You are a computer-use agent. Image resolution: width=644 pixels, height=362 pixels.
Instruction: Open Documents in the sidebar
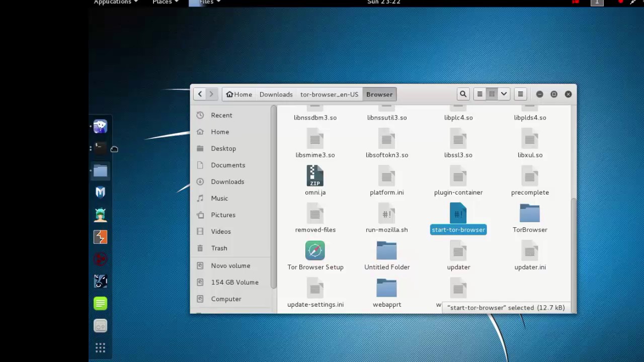click(231, 165)
